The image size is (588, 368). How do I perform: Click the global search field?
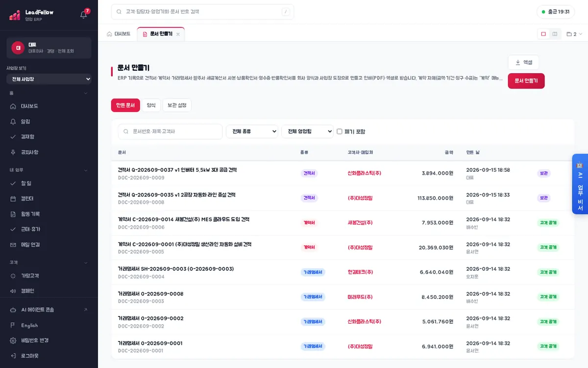[x=202, y=12]
